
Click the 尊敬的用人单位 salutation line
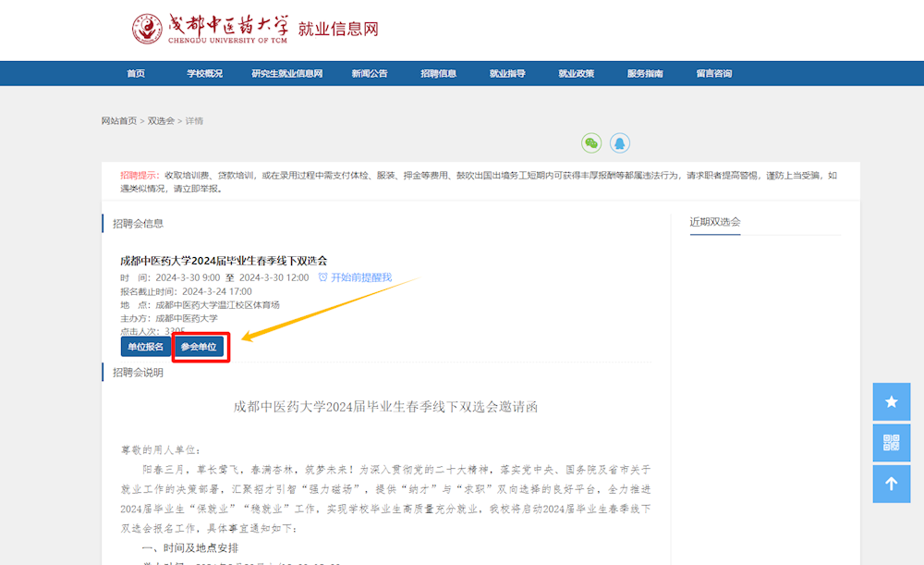point(160,450)
